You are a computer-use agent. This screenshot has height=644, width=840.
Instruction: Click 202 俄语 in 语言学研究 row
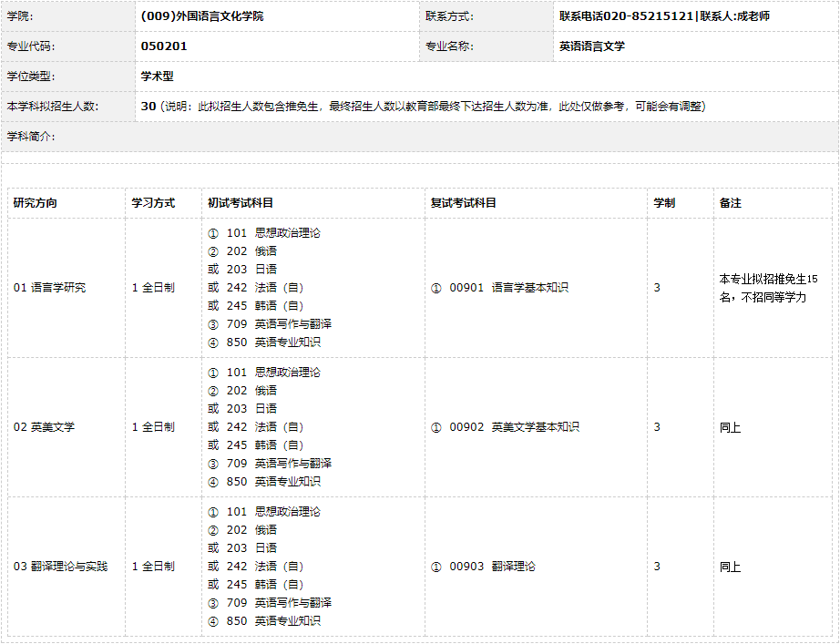tap(251, 251)
